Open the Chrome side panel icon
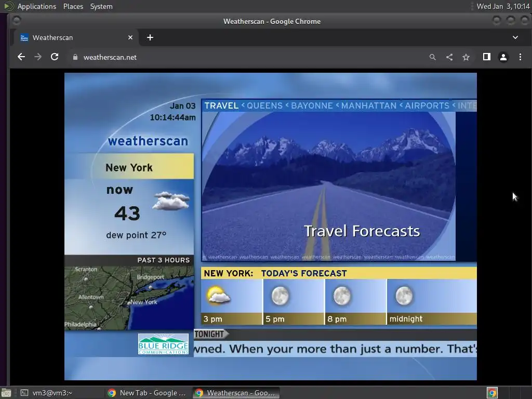 click(x=486, y=57)
